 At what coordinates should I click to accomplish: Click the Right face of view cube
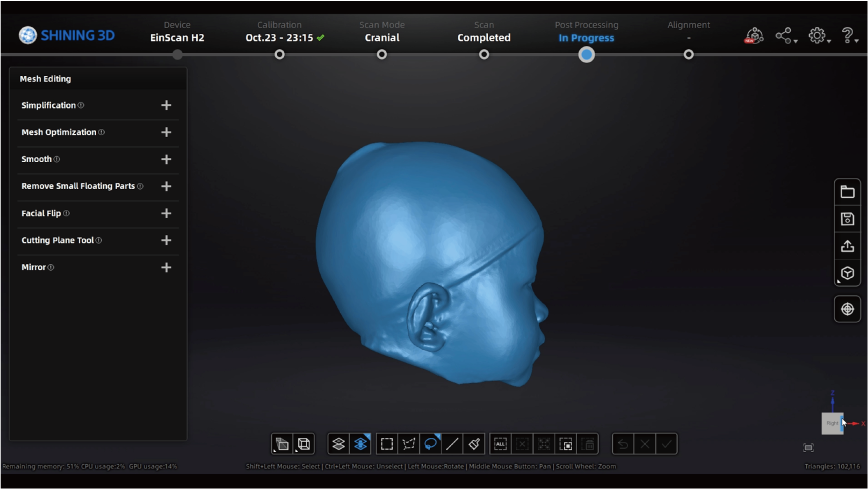pos(832,423)
